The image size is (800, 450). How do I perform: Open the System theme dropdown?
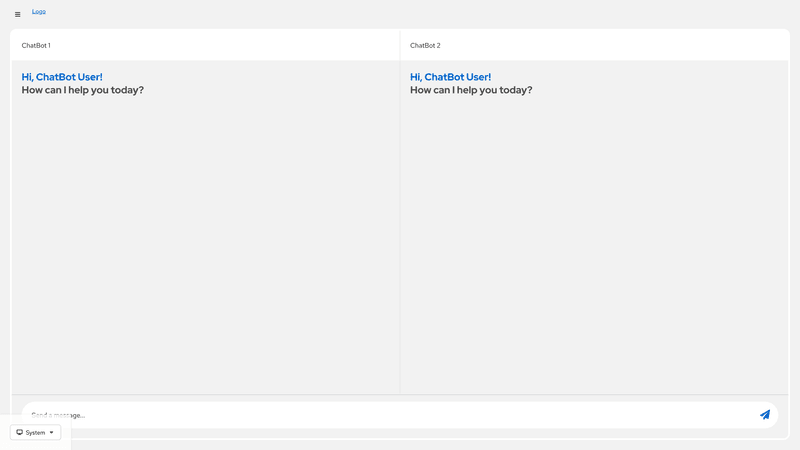(35, 432)
